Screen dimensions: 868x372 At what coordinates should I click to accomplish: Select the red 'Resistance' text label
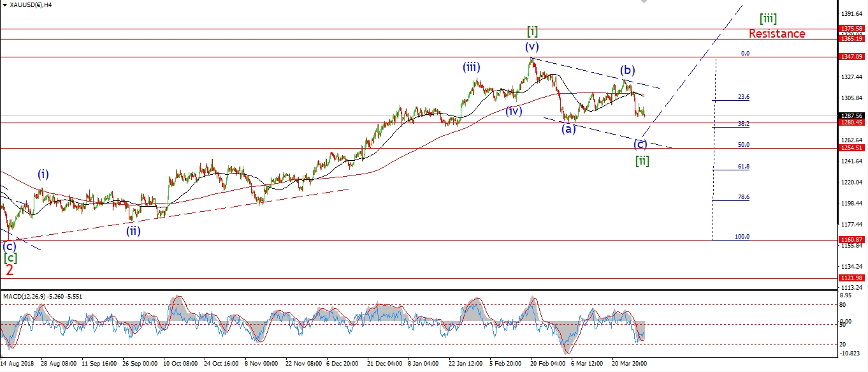(x=776, y=34)
